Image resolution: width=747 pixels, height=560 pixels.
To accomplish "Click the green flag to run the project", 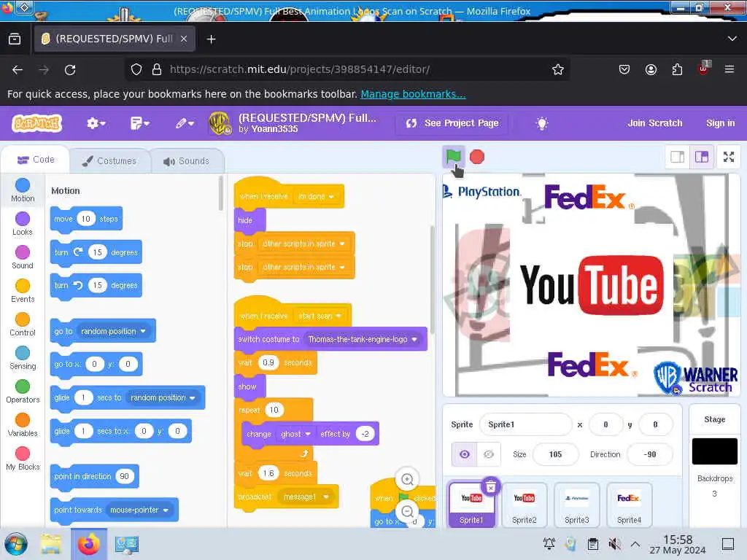I will (453, 156).
